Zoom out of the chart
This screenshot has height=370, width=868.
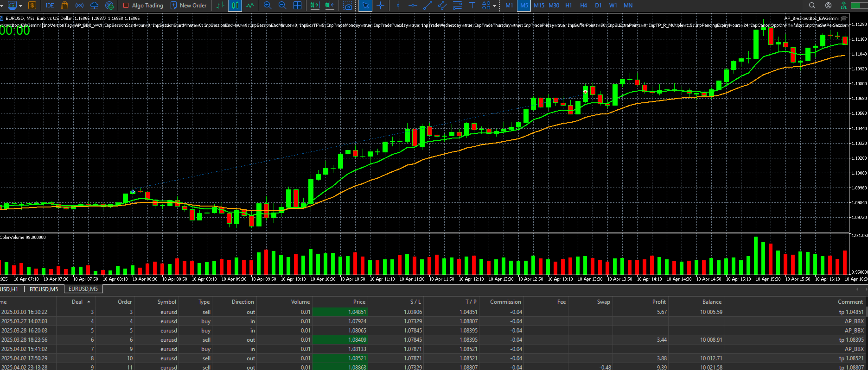pyautogui.click(x=282, y=6)
